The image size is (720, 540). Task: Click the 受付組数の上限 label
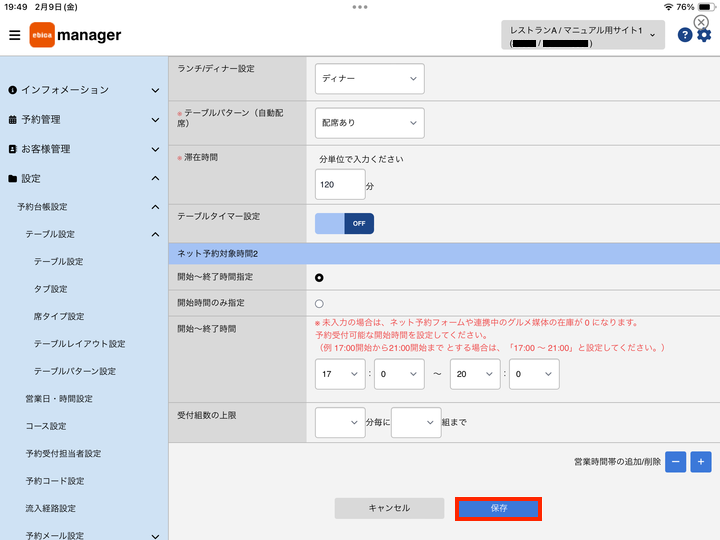(x=207, y=416)
